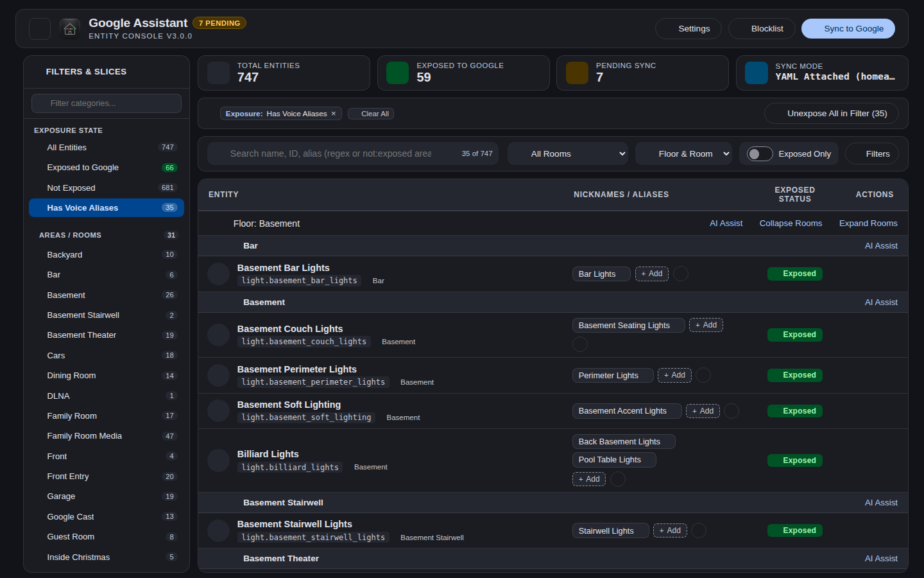Click the Google Assistant home logo icon
924x578 pixels.
click(x=70, y=29)
